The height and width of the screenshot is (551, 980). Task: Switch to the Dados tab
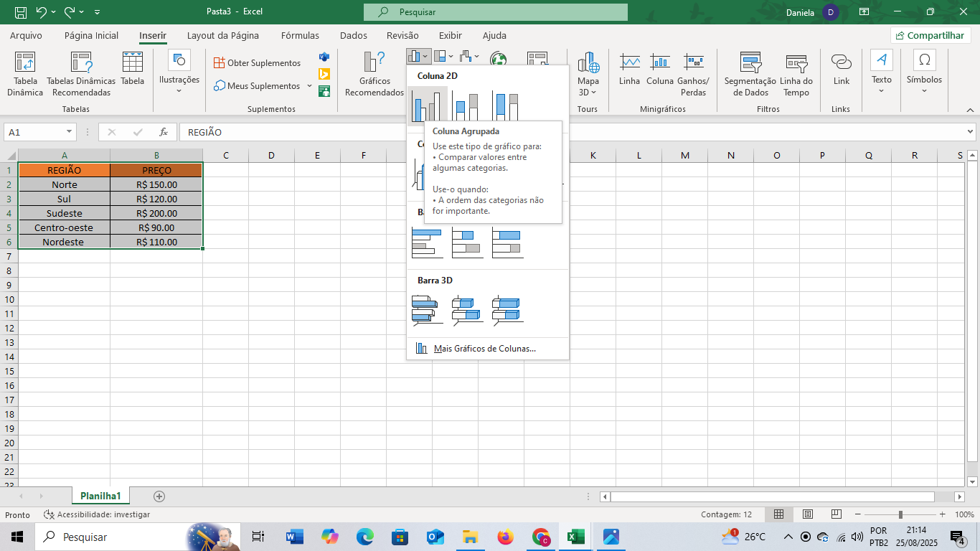354,35
